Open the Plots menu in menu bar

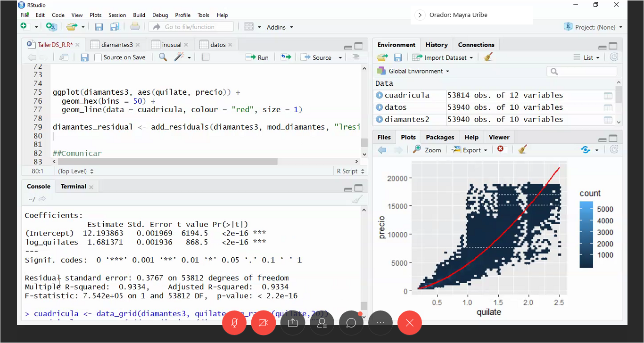pyautogui.click(x=95, y=15)
